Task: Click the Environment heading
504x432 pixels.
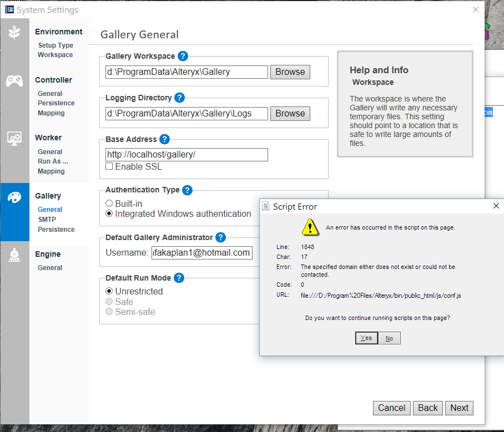Action: (x=59, y=32)
